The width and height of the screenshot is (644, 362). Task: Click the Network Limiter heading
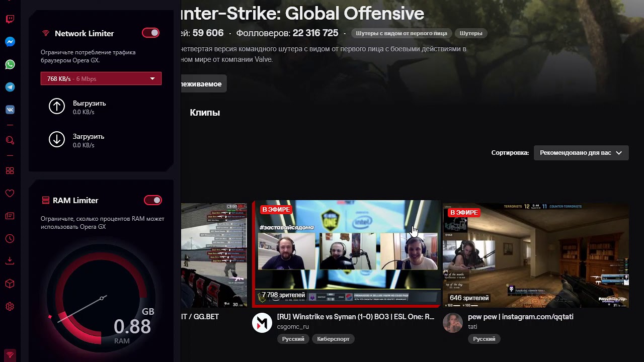point(85,33)
